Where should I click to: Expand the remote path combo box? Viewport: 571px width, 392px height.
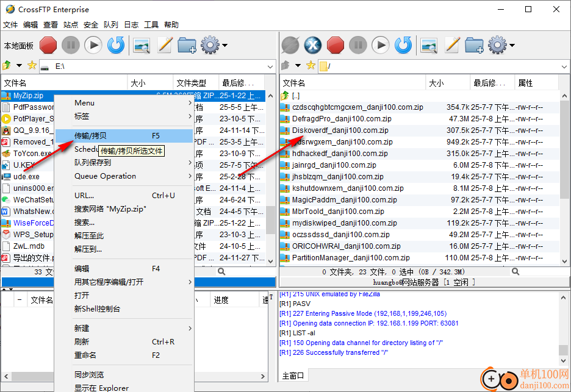[564, 66]
